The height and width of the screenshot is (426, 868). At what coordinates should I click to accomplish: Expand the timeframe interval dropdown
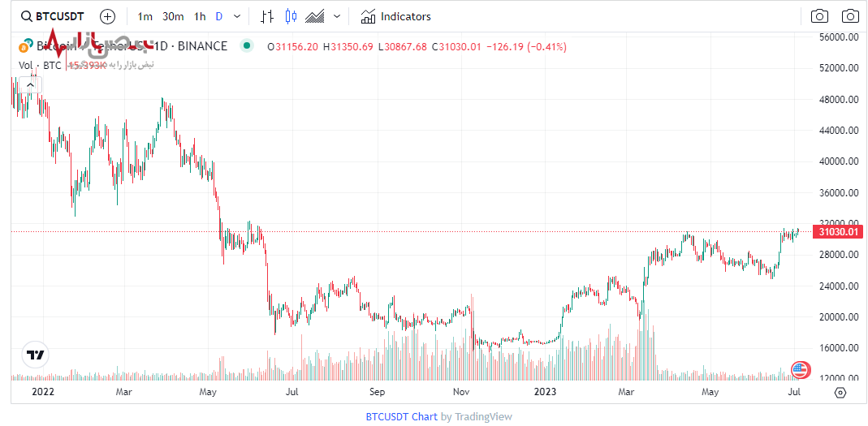[x=237, y=16]
